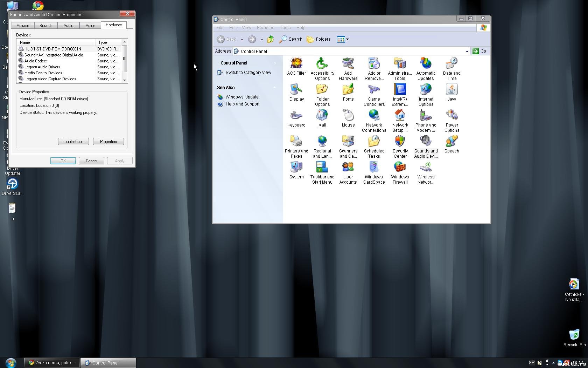The height and width of the screenshot is (368, 588).
Task: Open the Tools menu
Action: point(285,28)
